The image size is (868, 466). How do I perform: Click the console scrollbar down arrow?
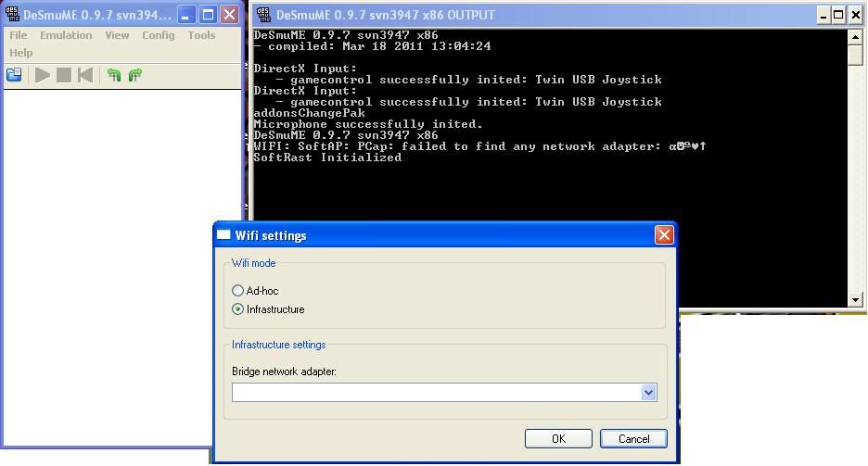pyautogui.click(x=855, y=300)
